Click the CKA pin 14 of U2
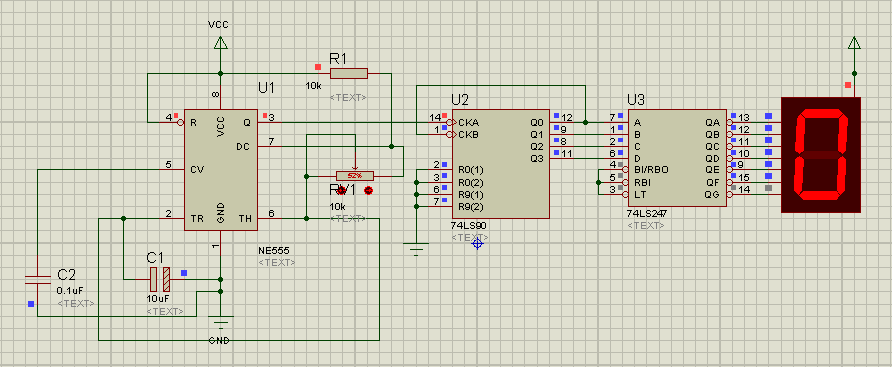Image resolution: width=892 pixels, height=367 pixels. pos(442,121)
